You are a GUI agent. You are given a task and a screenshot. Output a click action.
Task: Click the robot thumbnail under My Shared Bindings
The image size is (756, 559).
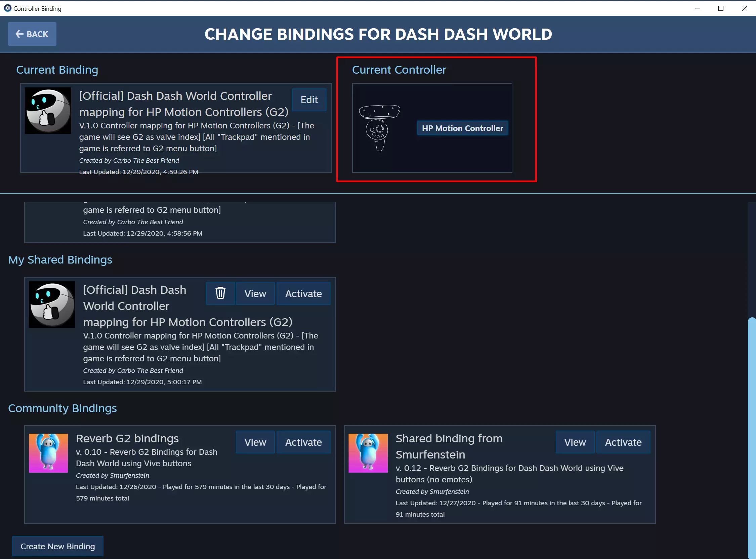click(52, 304)
